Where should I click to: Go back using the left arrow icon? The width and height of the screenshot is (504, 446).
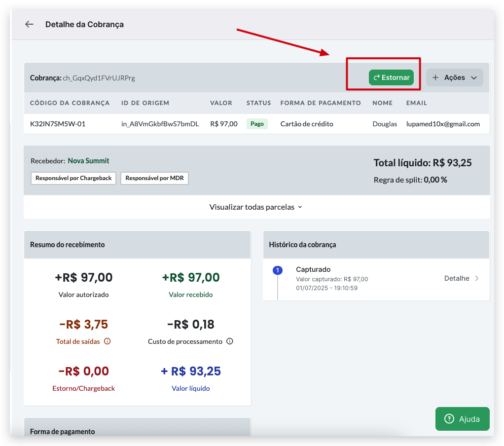[29, 24]
